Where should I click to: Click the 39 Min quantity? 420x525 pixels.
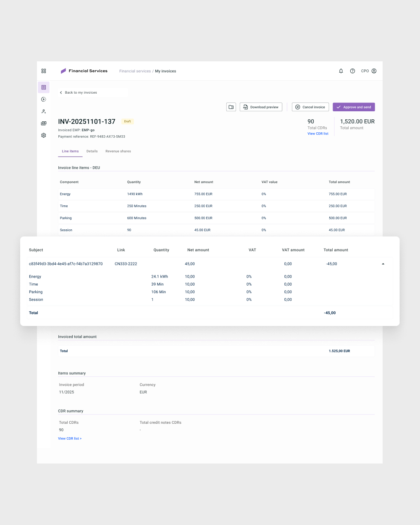(157, 284)
